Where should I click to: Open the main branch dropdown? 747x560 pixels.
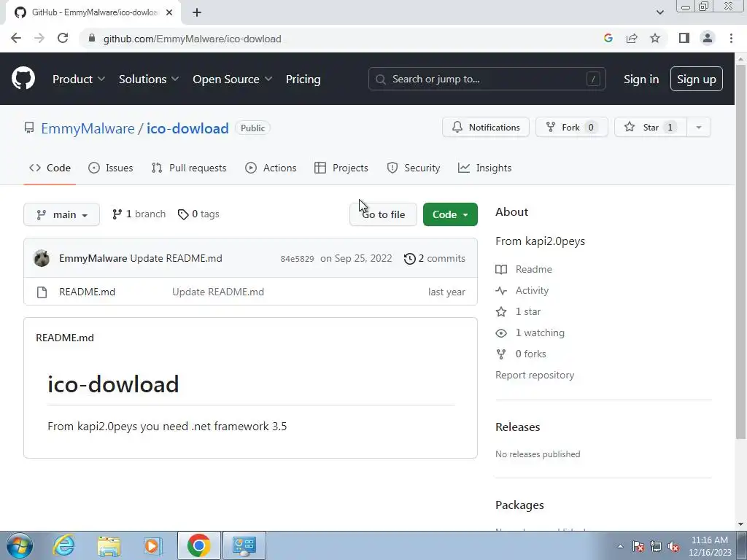pos(61,214)
